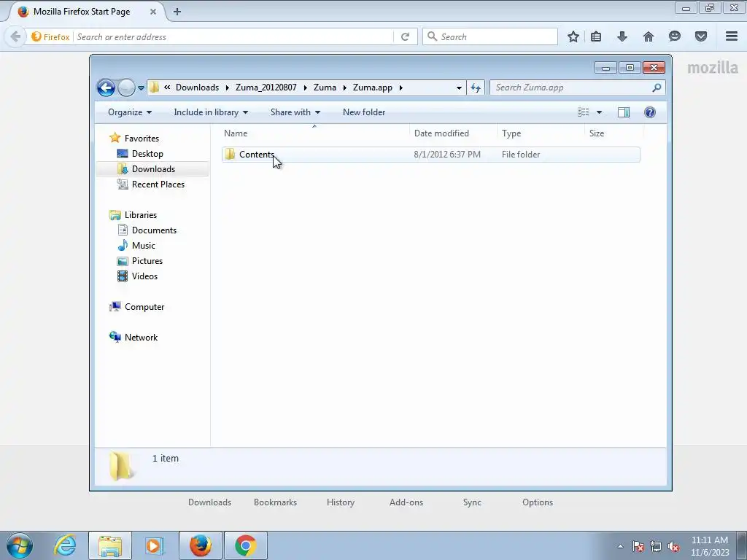Show hidden system tray icons
747x560 pixels.
[x=620, y=547]
